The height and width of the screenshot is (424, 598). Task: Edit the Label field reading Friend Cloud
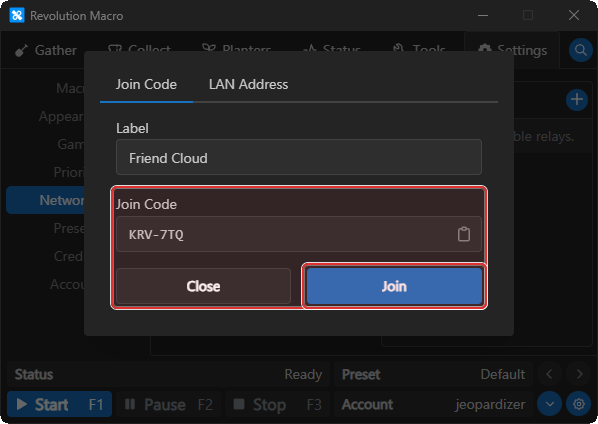point(299,157)
